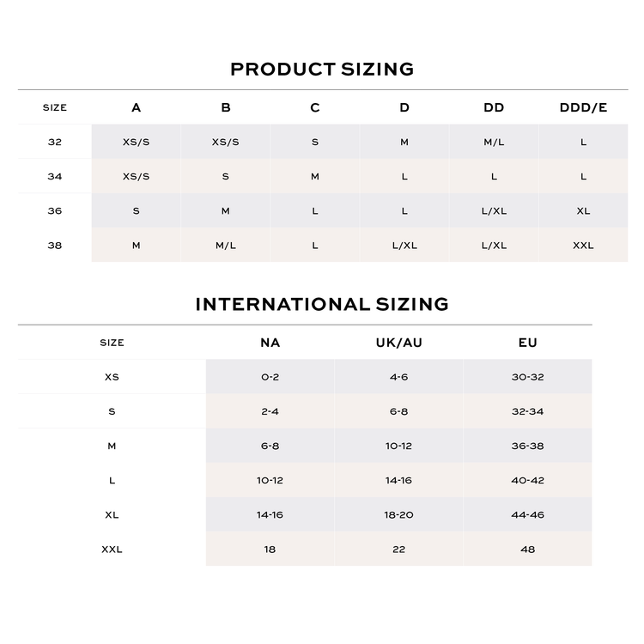The height and width of the screenshot is (644, 644).
Task: Click the EU column header
Action: click(x=528, y=343)
